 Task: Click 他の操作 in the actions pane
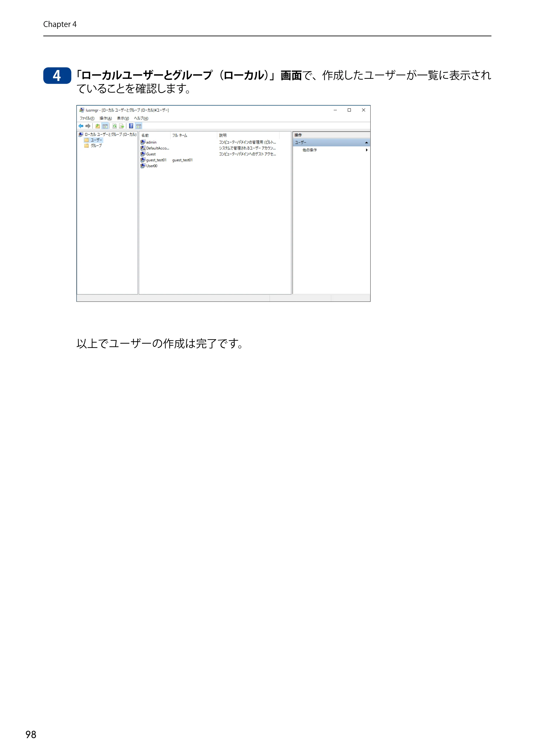[x=310, y=150]
